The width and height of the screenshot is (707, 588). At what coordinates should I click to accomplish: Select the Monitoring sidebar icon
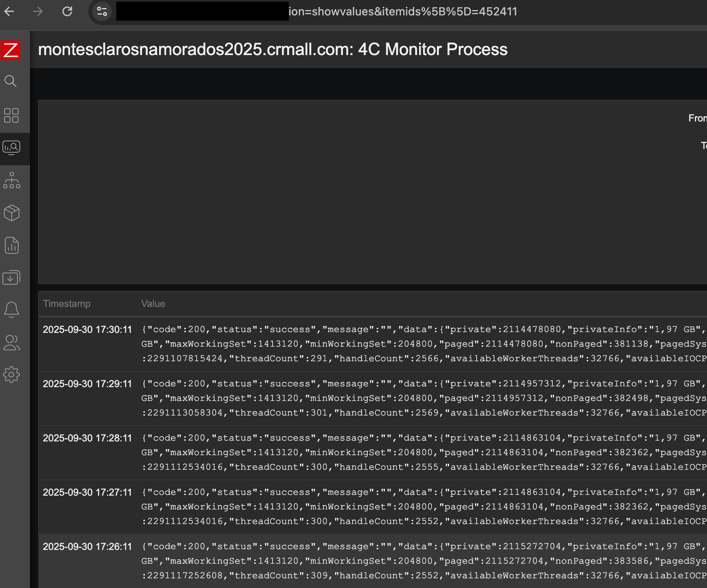pyautogui.click(x=11, y=148)
